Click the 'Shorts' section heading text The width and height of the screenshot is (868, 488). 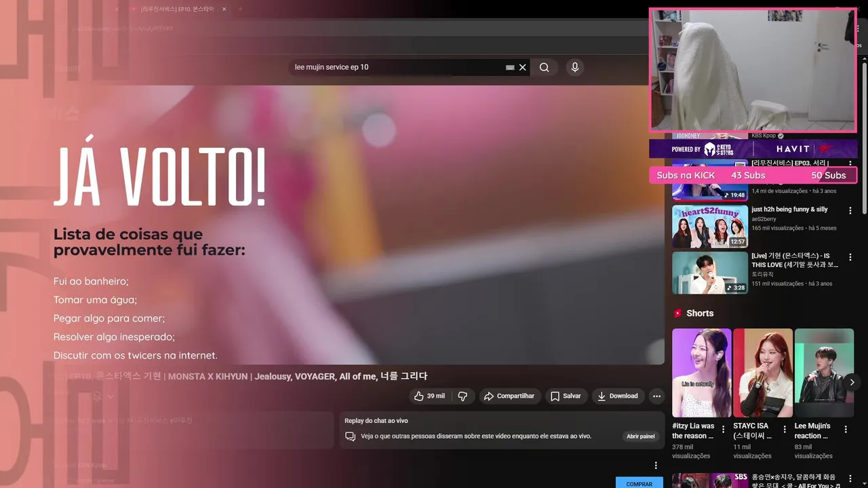point(700,313)
